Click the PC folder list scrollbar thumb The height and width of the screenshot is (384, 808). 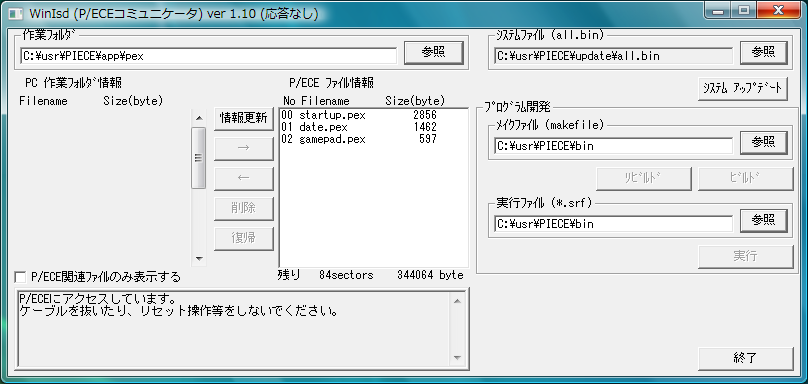click(199, 158)
